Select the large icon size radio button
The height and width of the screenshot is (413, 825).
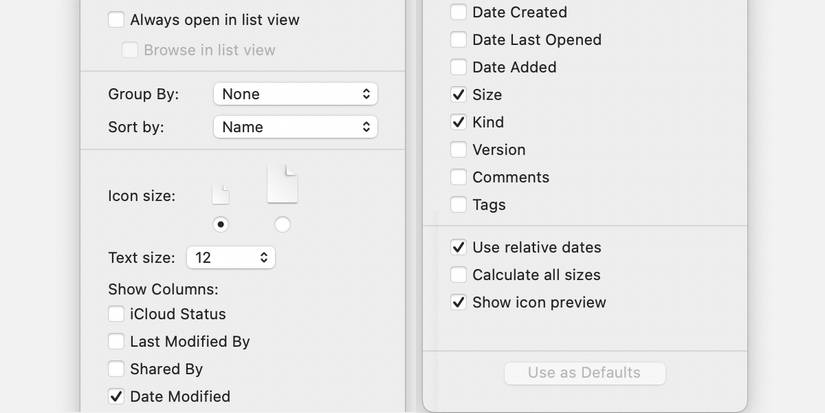(283, 225)
